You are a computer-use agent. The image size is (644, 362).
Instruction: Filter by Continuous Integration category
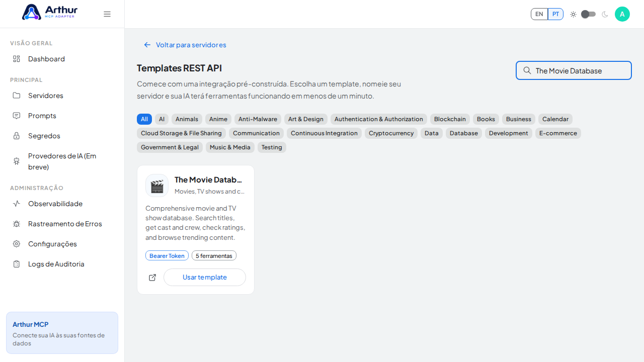click(324, 133)
